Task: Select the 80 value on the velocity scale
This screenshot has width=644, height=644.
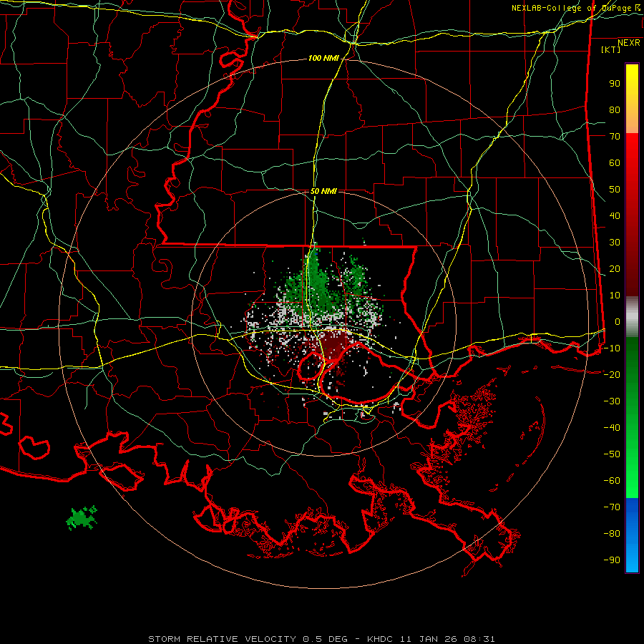Action: tap(615, 110)
